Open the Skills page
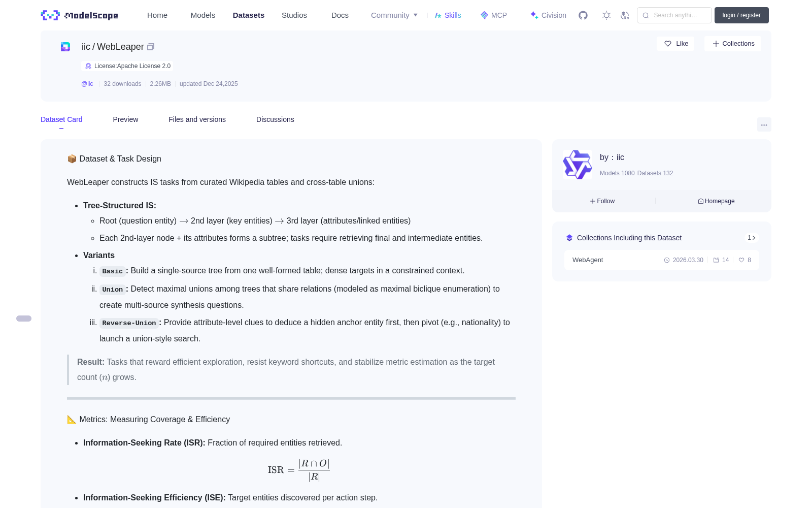Image resolution: width=812 pixels, height=508 pixels. (448, 15)
